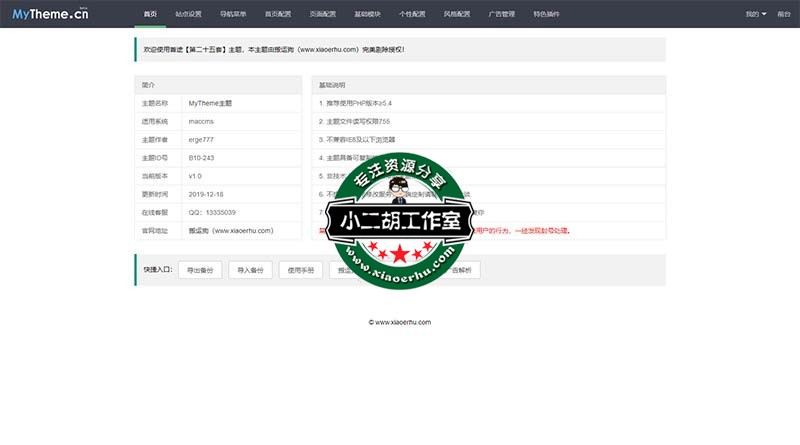Click the 前台 link at top right
Viewport: 800px width, 445px height.
783,15
